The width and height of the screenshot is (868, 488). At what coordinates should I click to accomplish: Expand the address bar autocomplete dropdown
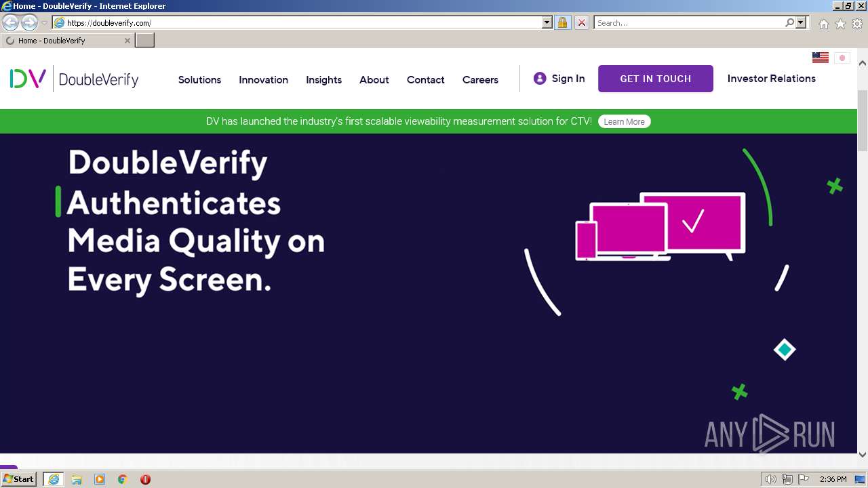[x=547, y=22]
